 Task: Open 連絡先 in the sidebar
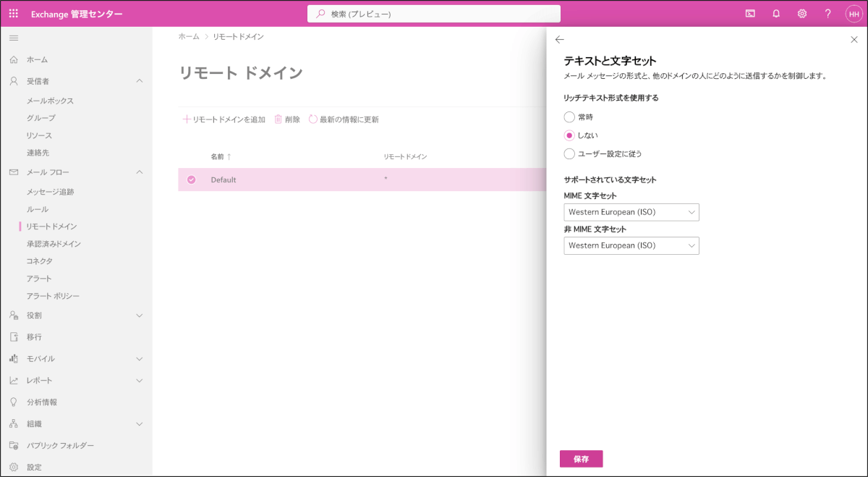click(38, 153)
